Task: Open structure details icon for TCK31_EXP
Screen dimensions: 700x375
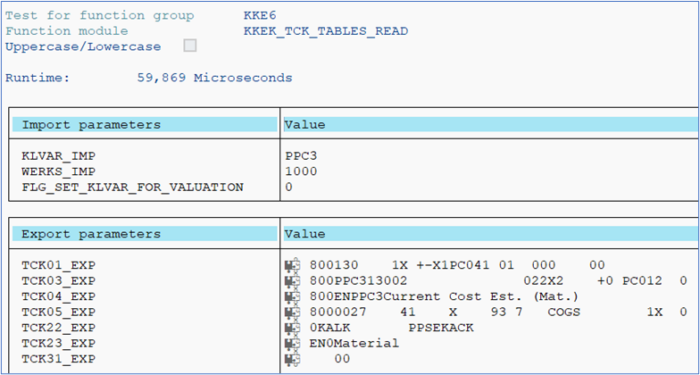Action: (x=293, y=359)
